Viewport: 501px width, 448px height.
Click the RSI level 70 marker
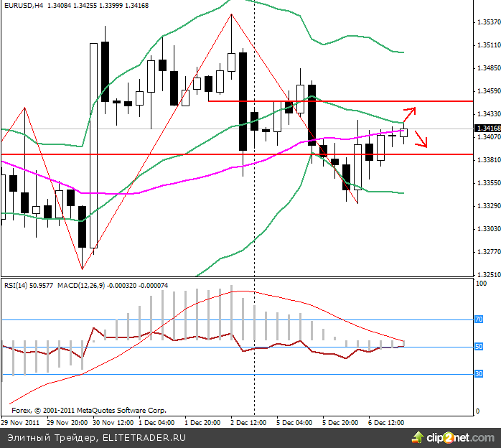pos(479,319)
